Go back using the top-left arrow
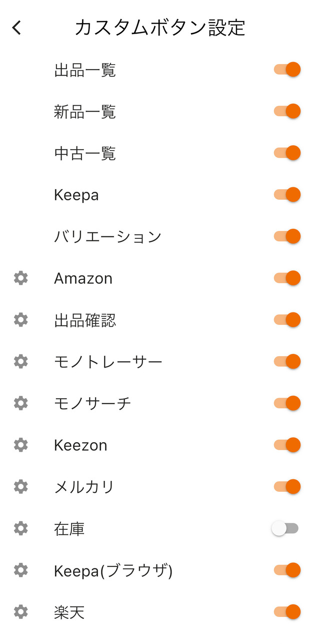Viewport: 320px width, 644px height. 17,28
